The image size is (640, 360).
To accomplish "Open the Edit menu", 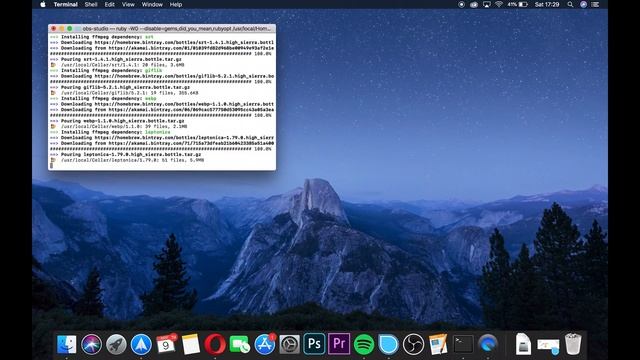I will (x=109, y=4).
